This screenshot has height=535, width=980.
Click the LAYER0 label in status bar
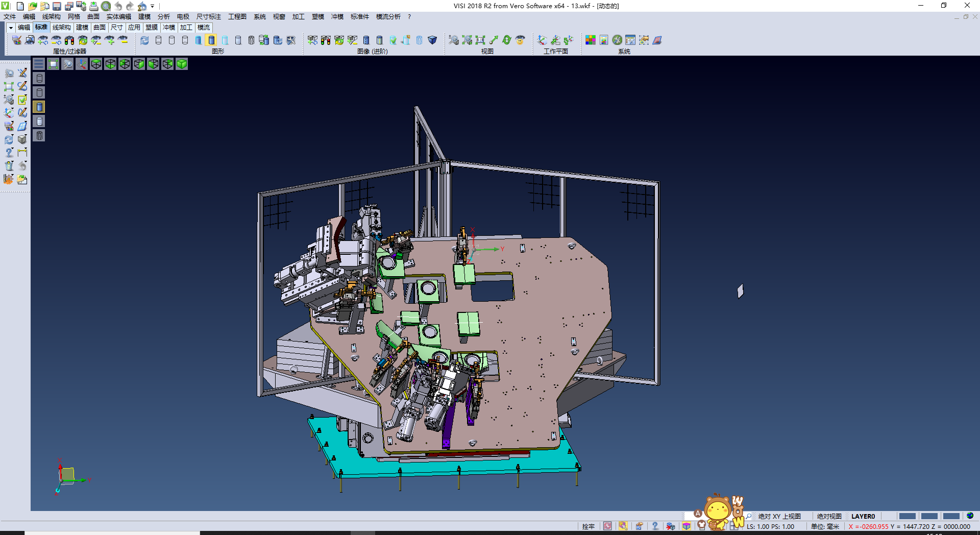pos(863,516)
